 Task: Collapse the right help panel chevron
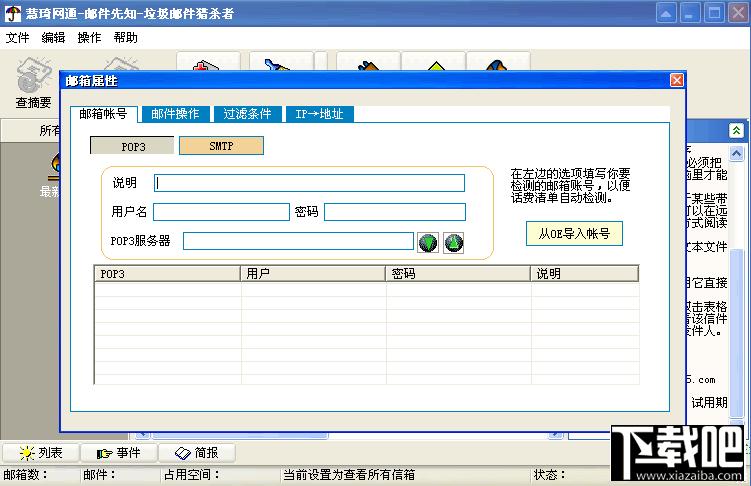pos(736,130)
